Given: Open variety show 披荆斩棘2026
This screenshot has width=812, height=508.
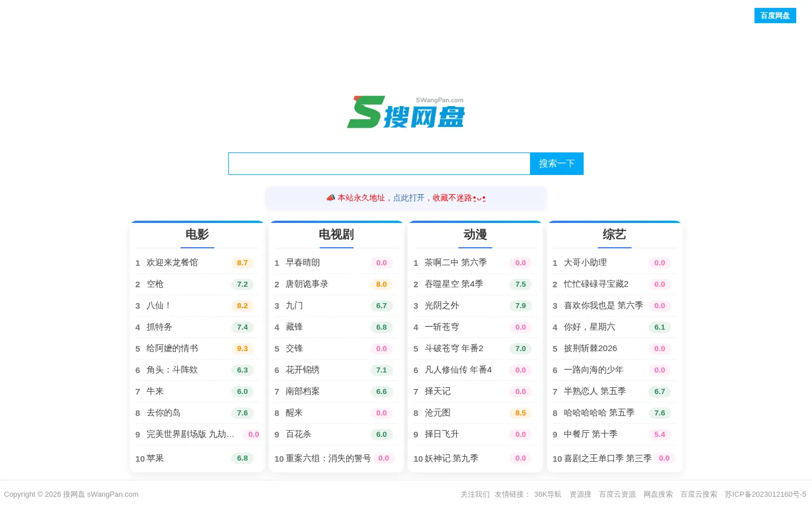Looking at the screenshot, I should (x=590, y=348).
